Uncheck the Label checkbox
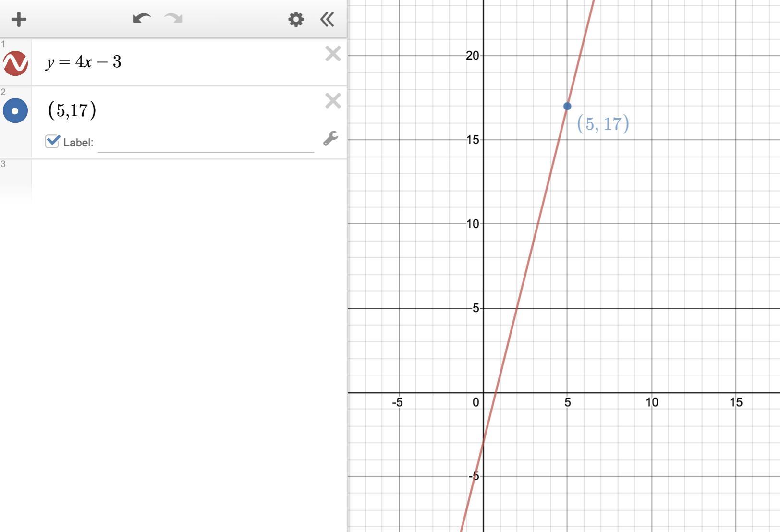Image resolution: width=780 pixels, height=532 pixels. tap(52, 141)
